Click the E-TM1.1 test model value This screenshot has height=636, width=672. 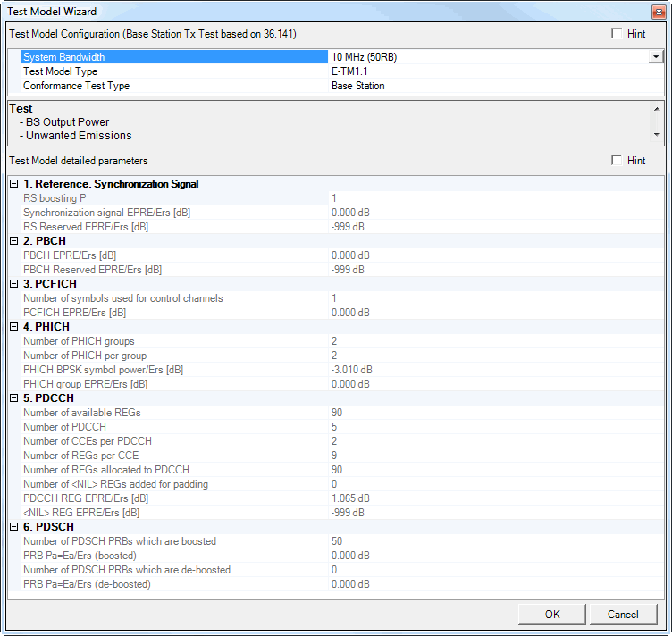[x=349, y=71]
